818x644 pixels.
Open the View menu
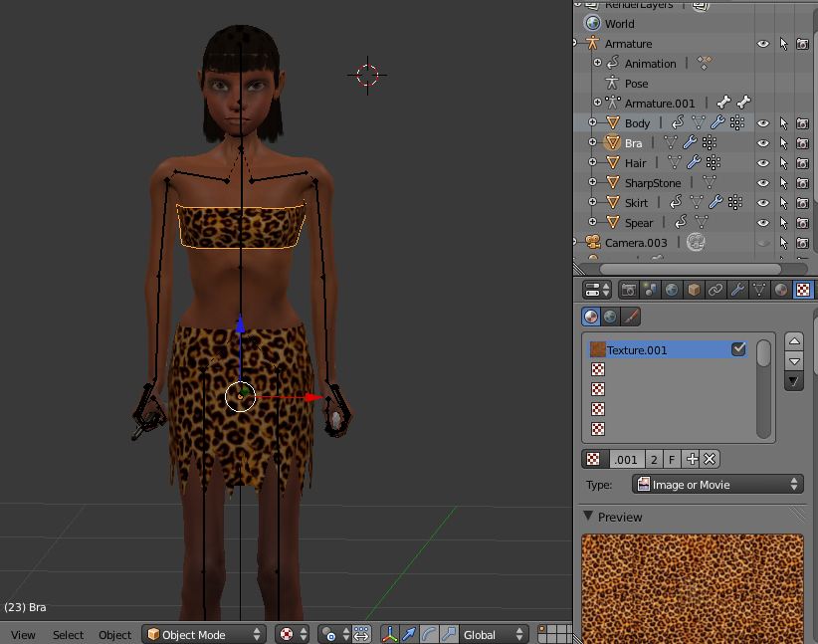[23, 634]
